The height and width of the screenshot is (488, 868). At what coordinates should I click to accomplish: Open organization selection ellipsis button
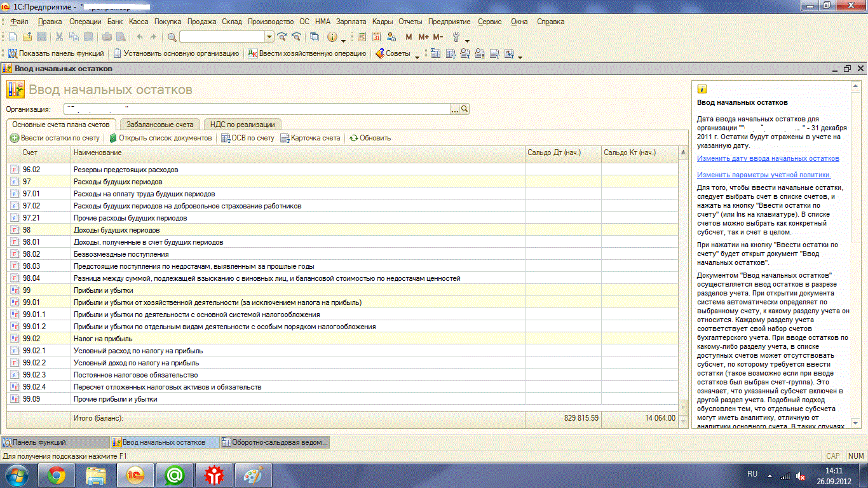454,109
